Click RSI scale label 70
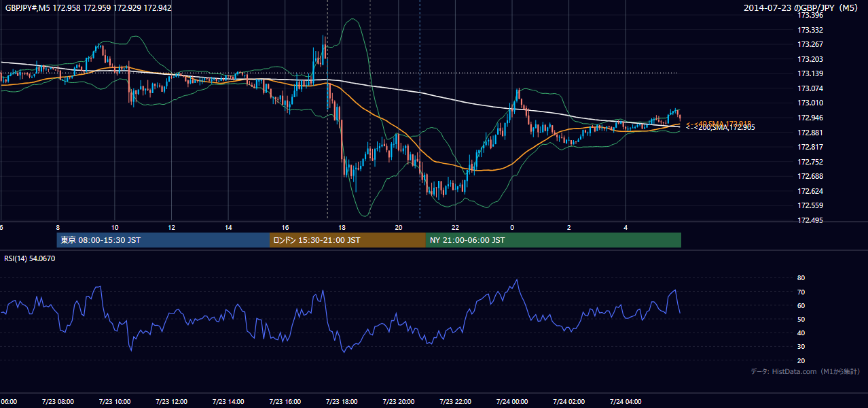The image size is (868, 408). click(x=801, y=292)
